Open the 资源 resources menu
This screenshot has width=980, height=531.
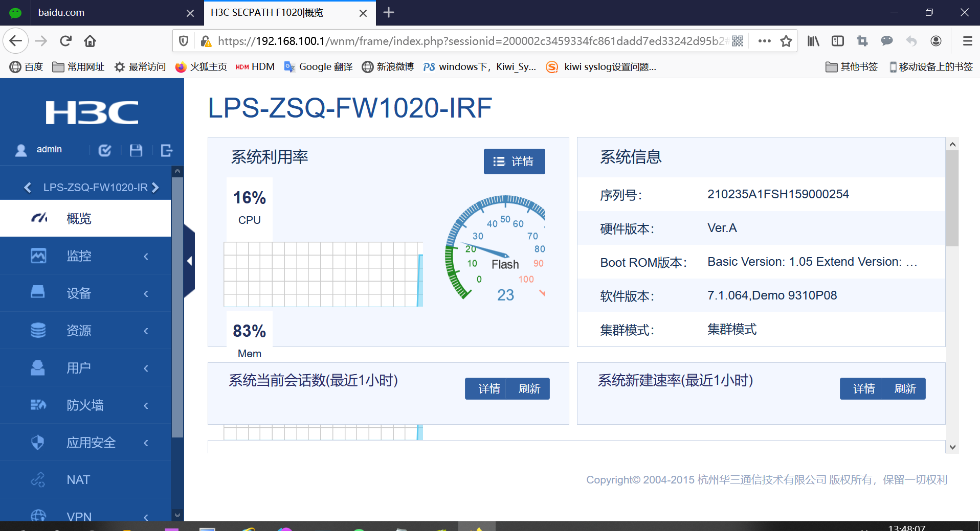click(85, 330)
